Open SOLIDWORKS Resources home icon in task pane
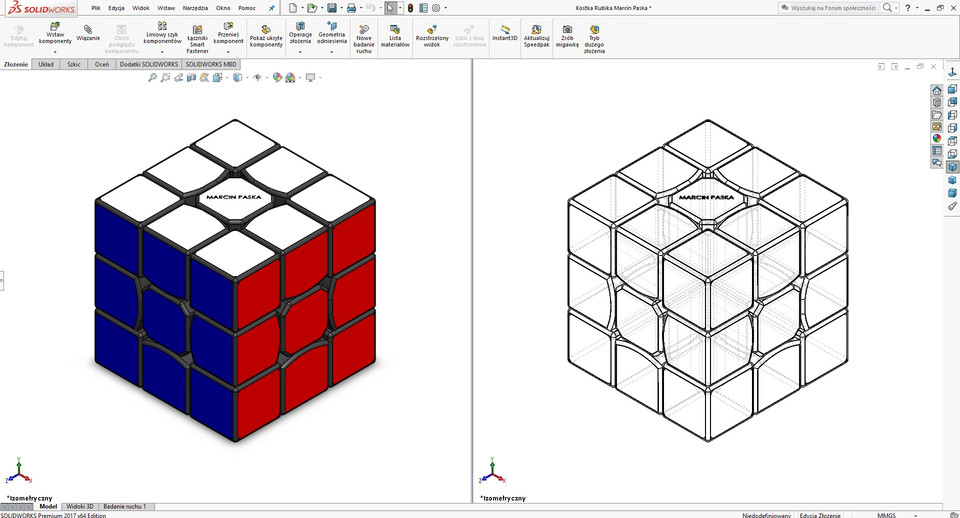 (x=937, y=90)
